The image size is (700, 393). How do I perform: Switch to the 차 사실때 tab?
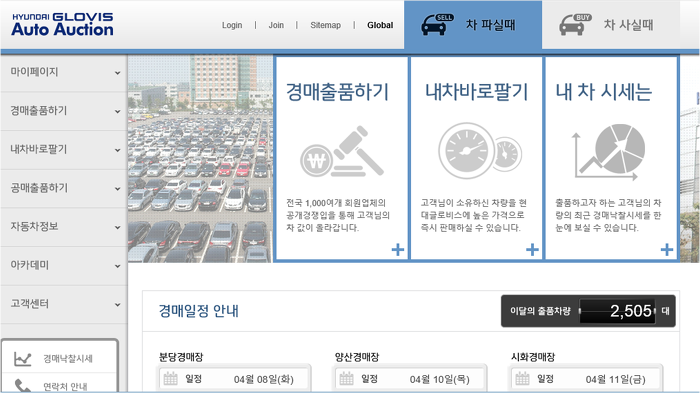(x=611, y=25)
